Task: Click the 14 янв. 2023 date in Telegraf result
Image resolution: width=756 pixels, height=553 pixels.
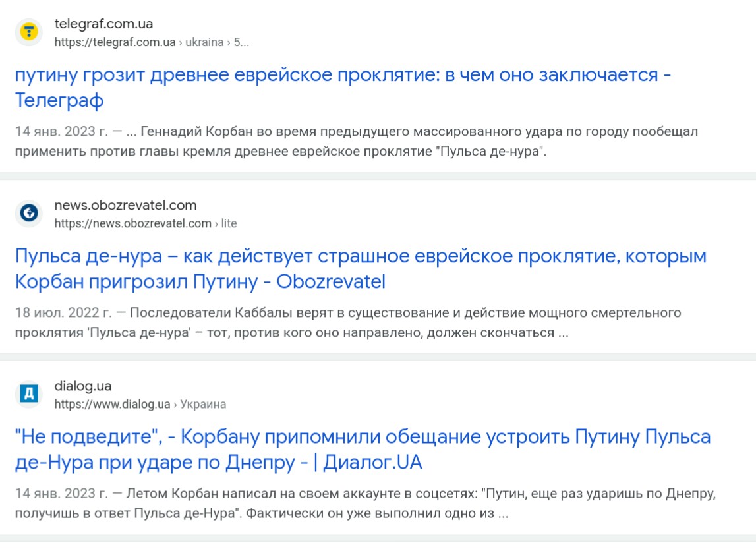Action: coord(61,132)
